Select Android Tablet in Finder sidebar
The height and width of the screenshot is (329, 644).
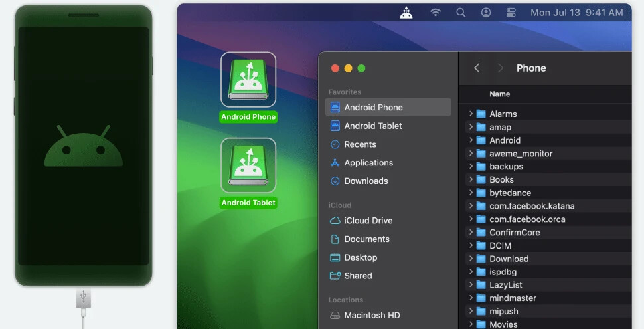pyautogui.click(x=373, y=126)
